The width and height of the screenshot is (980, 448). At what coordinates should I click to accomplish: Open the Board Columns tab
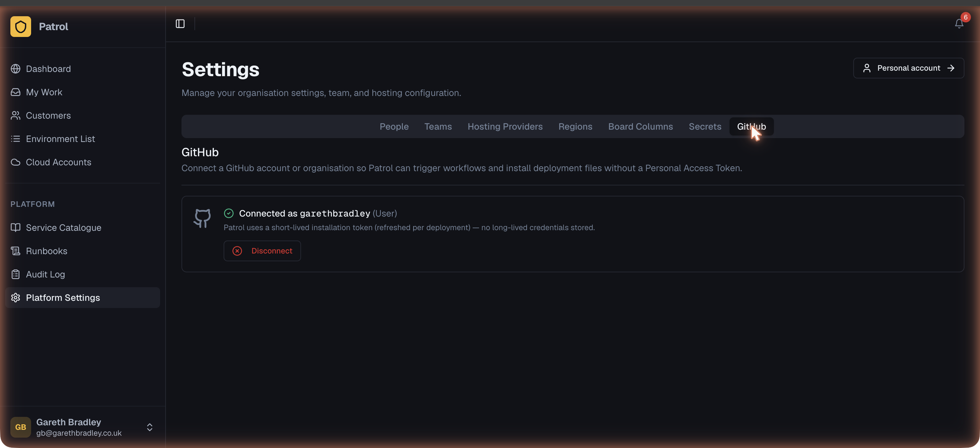click(640, 127)
